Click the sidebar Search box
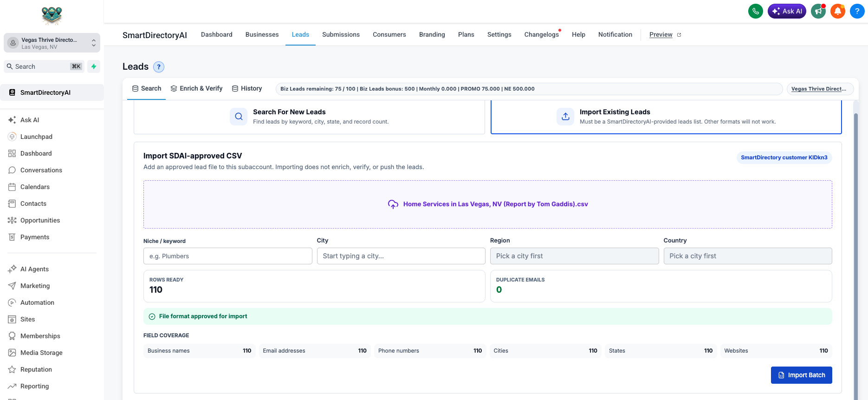Image resolution: width=868 pixels, height=400 pixels. (45, 66)
